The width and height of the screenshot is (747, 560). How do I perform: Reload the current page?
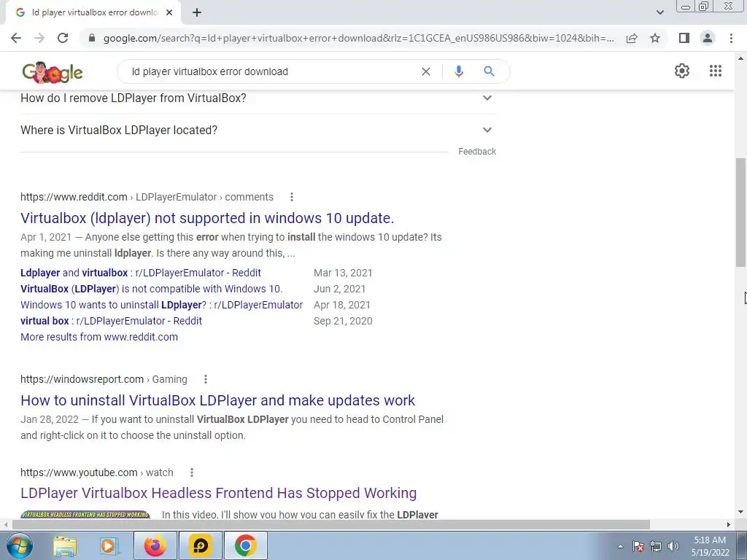(63, 38)
